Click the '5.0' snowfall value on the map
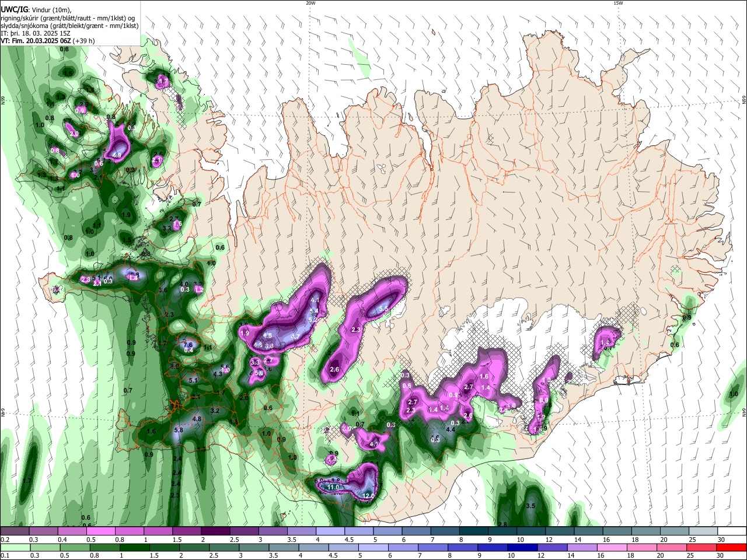Image resolution: width=747 pixels, height=560 pixels. point(260,372)
